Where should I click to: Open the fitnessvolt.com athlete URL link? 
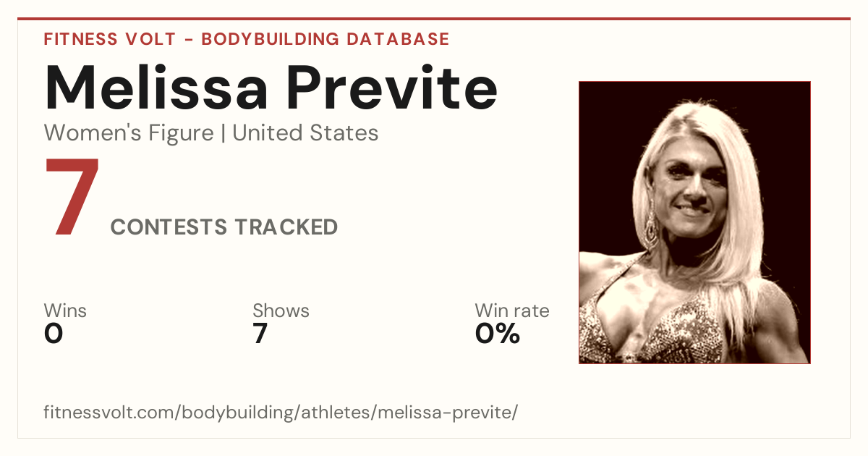coord(281,413)
